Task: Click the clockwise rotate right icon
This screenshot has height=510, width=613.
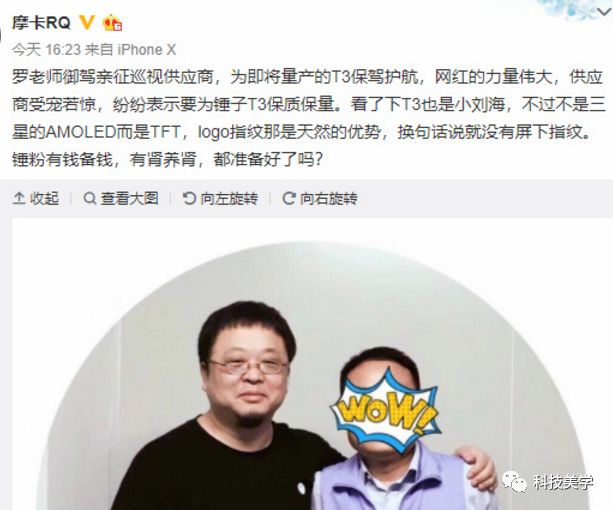Action: point(289,199)
